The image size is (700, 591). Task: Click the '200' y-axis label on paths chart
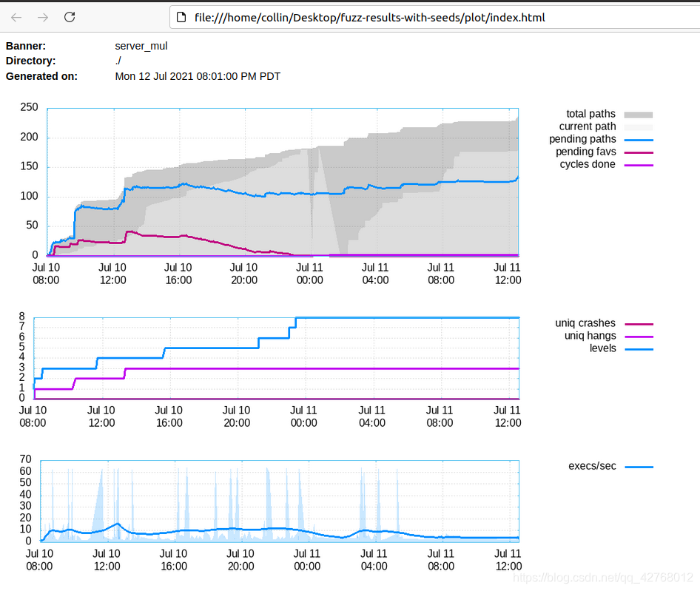coord(29,137)
